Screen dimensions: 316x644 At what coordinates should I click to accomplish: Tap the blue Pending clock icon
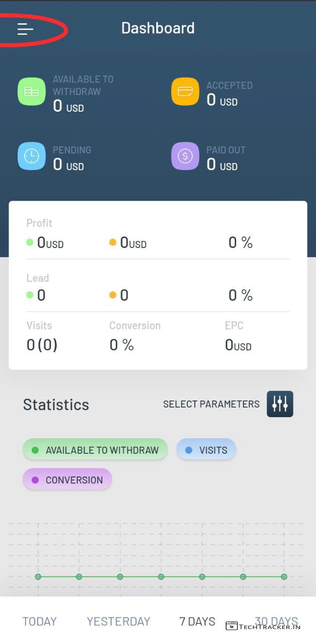32,156
